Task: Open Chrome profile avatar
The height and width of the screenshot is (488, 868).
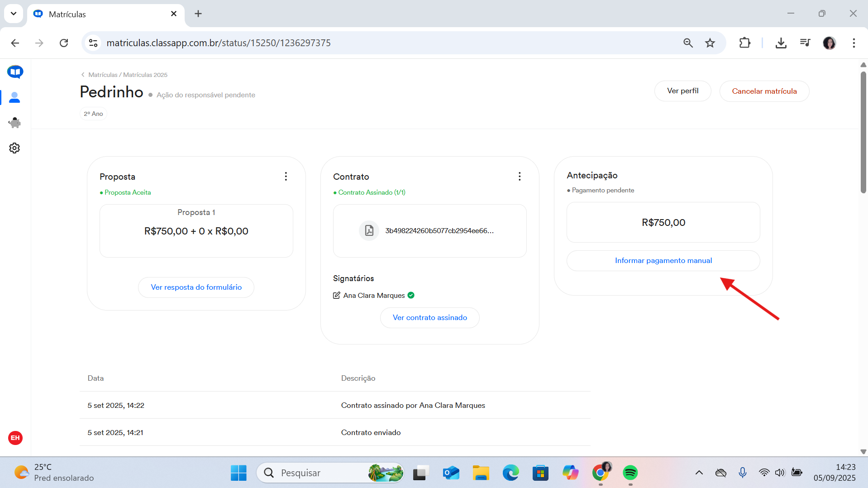Action: coord(829,43)
